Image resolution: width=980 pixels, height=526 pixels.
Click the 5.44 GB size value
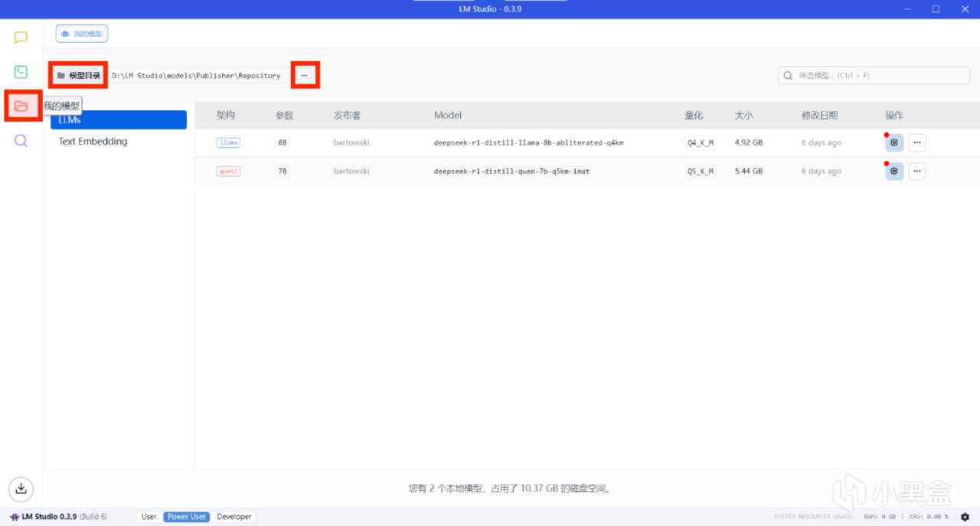[x=749, y=172]
